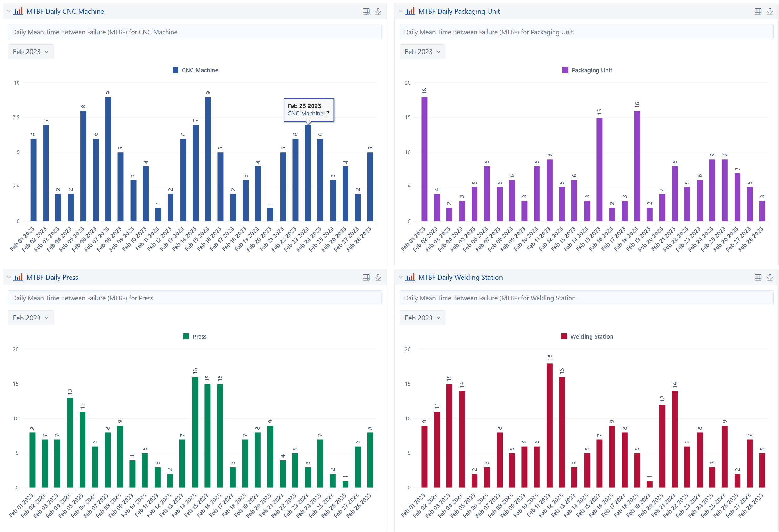
Task: Download the Packaging Unit MTBF chart
Action: pyautogui.click(x=770, y=11)
